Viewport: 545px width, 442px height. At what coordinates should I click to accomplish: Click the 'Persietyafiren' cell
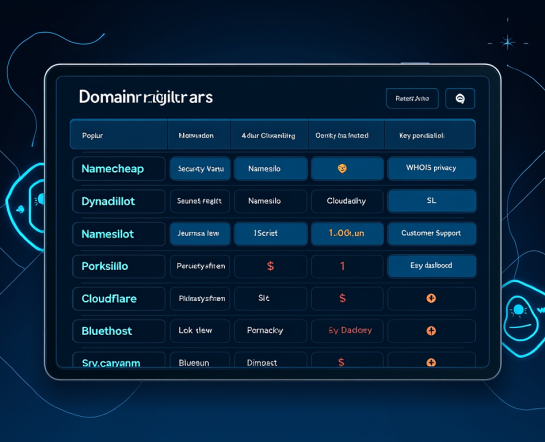(x=200, y=266)
